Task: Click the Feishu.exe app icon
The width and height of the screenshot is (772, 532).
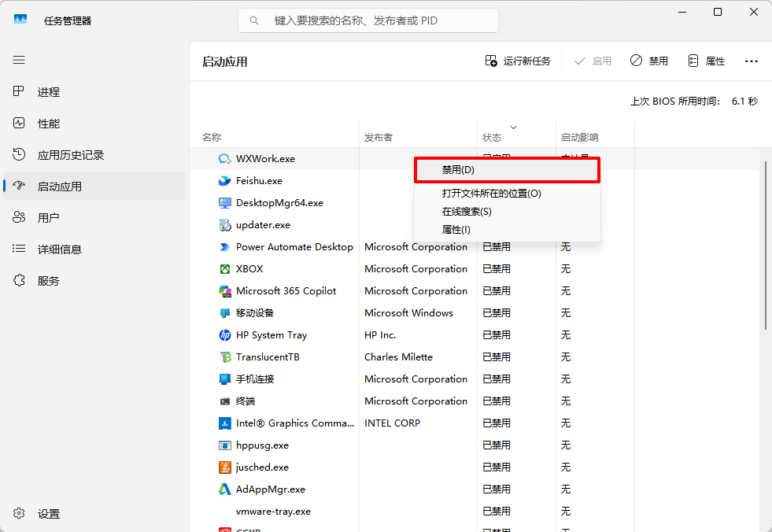Action: pyautogui.click(x=224, y=181)
